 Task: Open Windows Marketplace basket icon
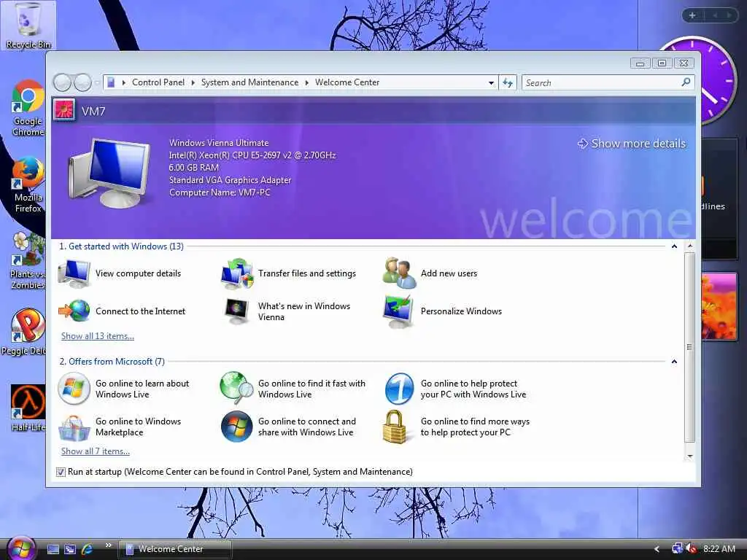point(74,427)
